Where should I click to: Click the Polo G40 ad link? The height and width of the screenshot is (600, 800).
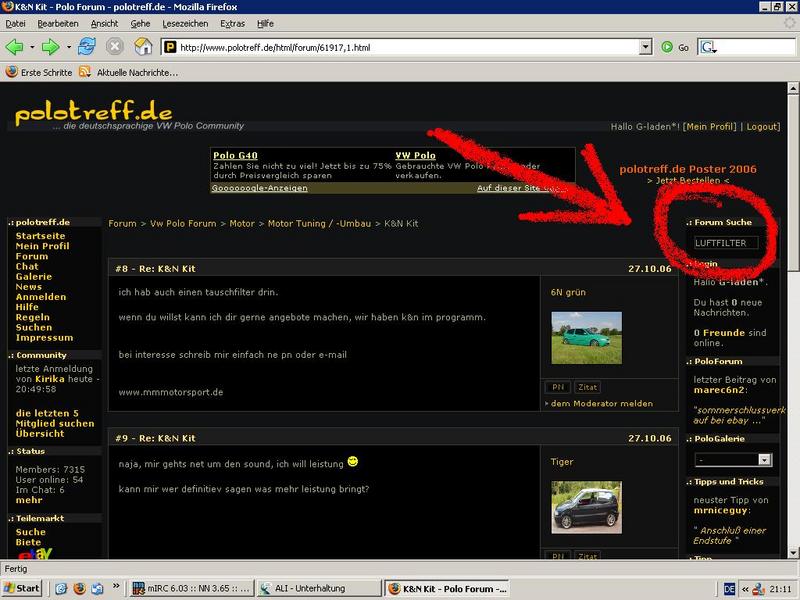235,155
